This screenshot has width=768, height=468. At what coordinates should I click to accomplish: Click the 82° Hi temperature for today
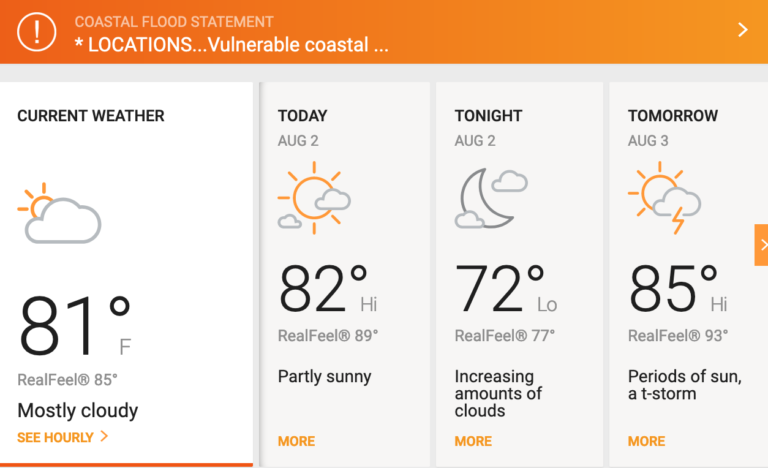click(x=328, y=288)
